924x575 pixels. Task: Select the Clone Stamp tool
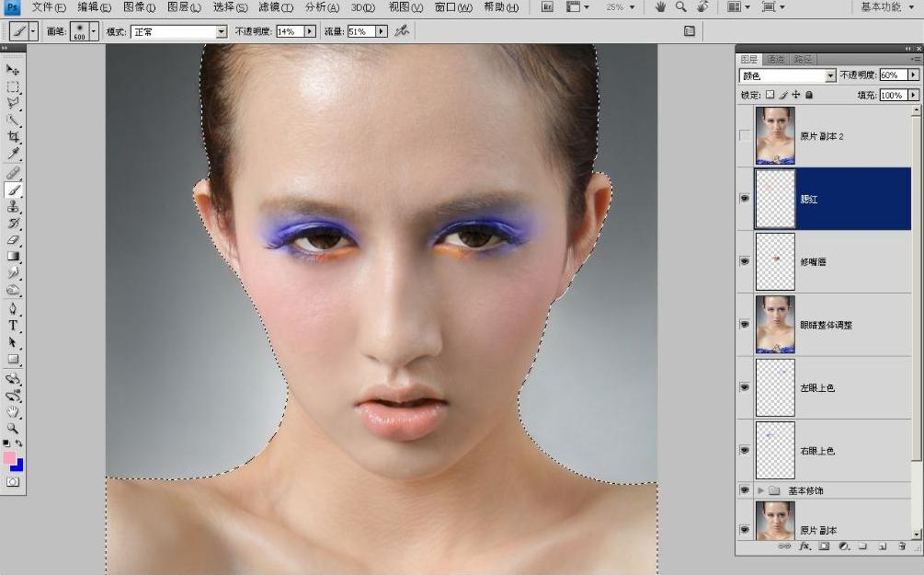pos(12,206)
